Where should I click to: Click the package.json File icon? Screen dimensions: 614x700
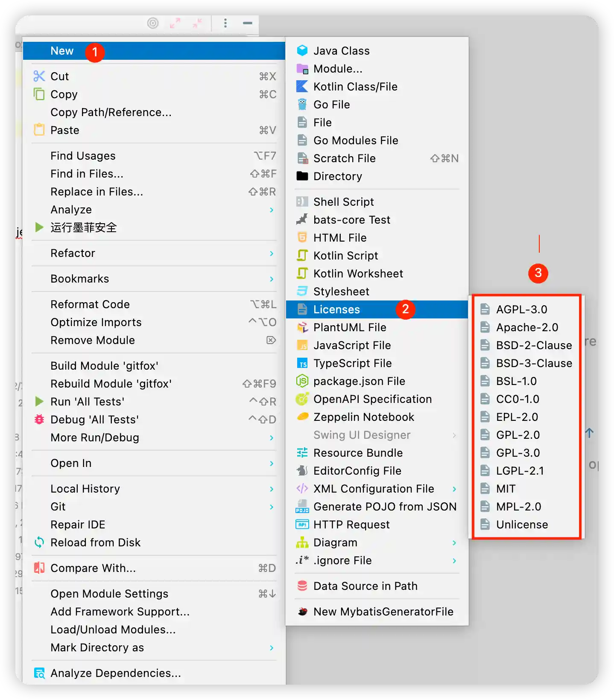pos(302,381)
